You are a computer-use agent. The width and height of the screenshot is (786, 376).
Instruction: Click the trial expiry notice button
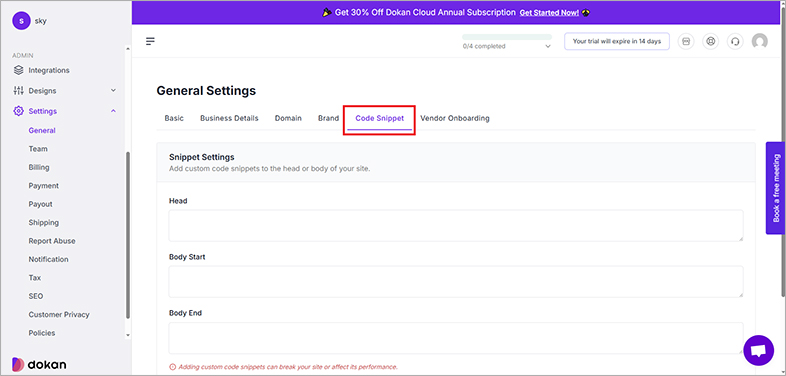[x=617, y=41]
